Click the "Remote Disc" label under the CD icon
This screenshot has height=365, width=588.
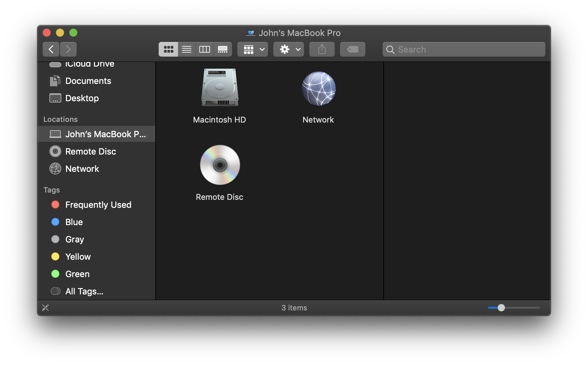(220, 197)
